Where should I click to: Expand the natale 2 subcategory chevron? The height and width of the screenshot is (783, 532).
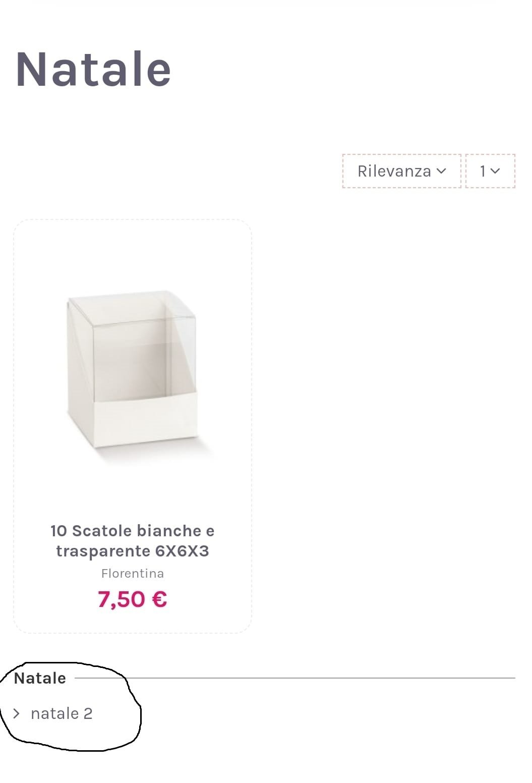point(17,713)
